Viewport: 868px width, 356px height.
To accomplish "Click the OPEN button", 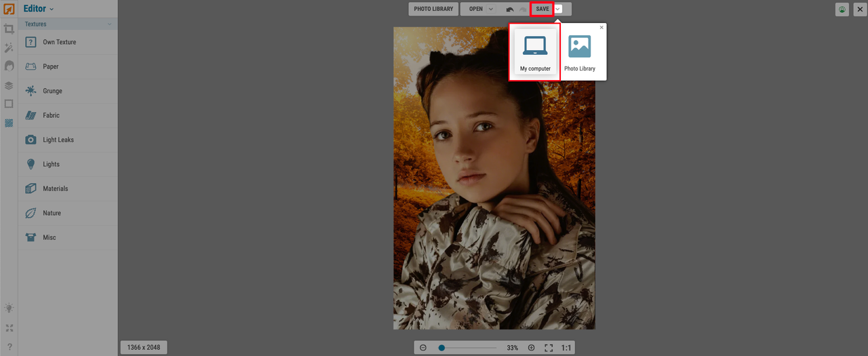I will (476, 9).
